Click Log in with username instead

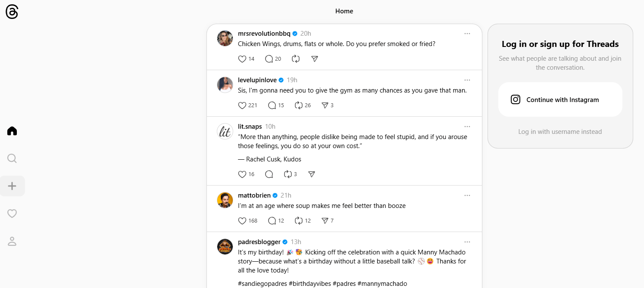click(560, 132)
